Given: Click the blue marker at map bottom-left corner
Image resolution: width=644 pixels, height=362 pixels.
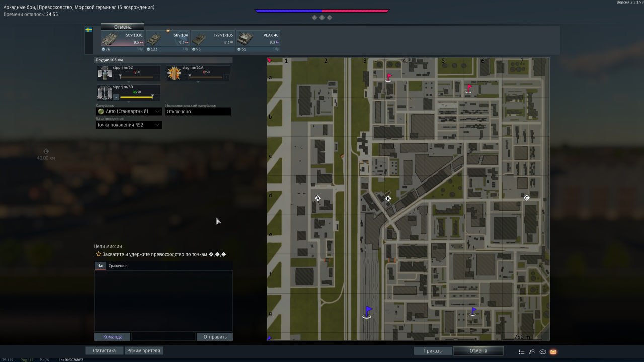Looking at the screenshot, I should tap(269, 338).
